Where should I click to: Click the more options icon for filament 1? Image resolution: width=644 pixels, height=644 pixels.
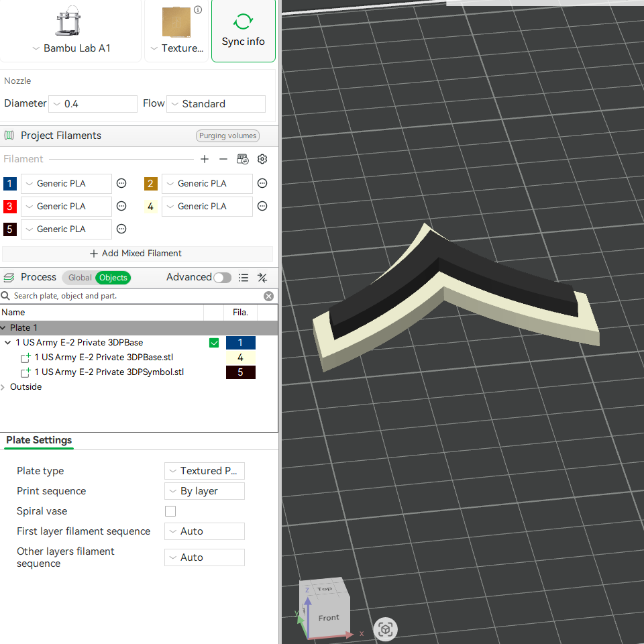pos(121,183)
